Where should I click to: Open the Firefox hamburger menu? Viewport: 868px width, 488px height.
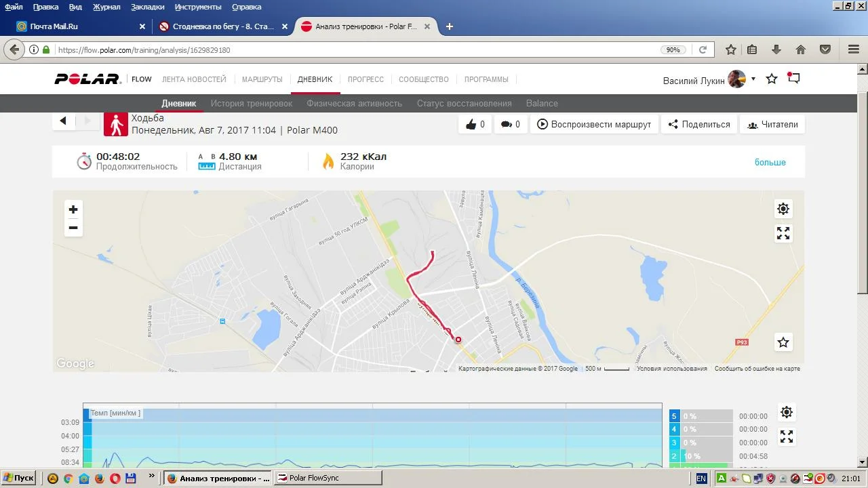(x=854, y=49)
